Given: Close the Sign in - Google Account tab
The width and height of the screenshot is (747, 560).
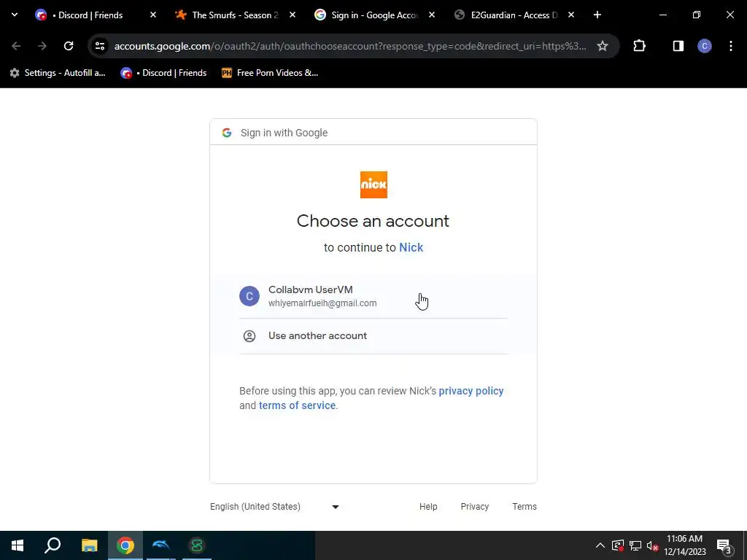Looking at the screenshot, I should click(432, 15).
